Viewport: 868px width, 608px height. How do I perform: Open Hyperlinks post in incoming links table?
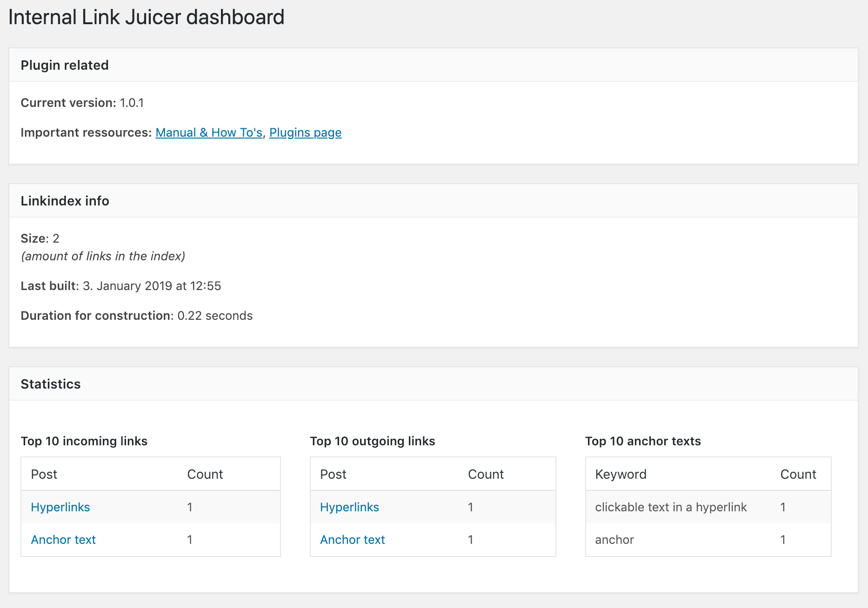pos(60,507)
